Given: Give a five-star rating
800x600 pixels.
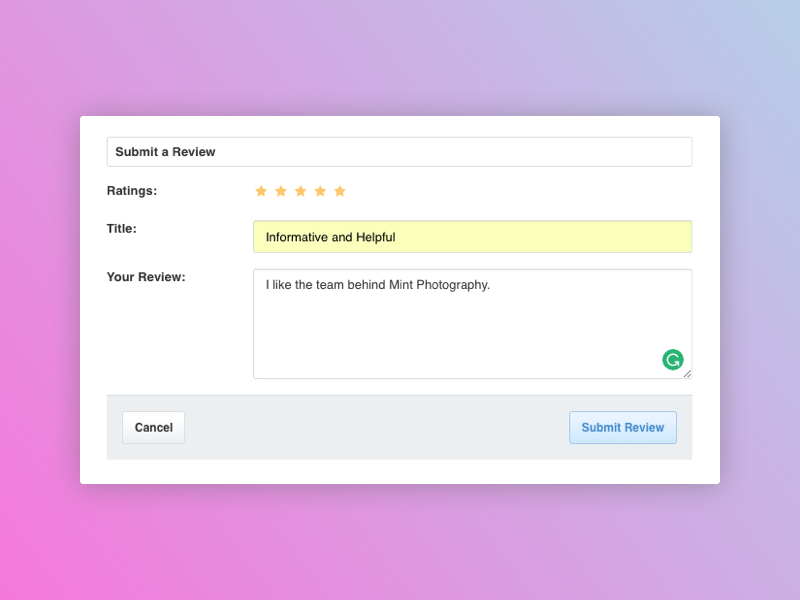Looking at the screenshot, I should tap(340, 191).
